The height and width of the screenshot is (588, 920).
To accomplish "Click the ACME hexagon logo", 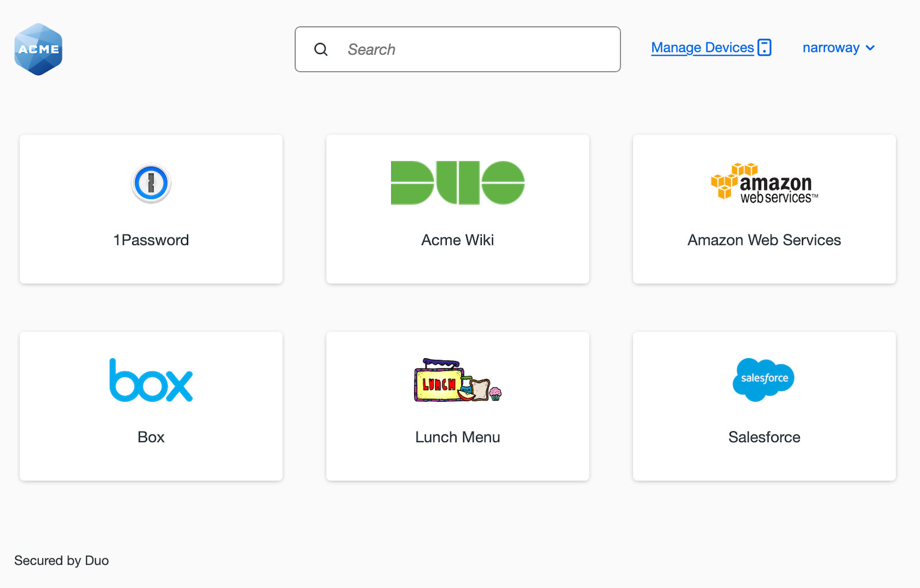I will click(x=38, y=49).
